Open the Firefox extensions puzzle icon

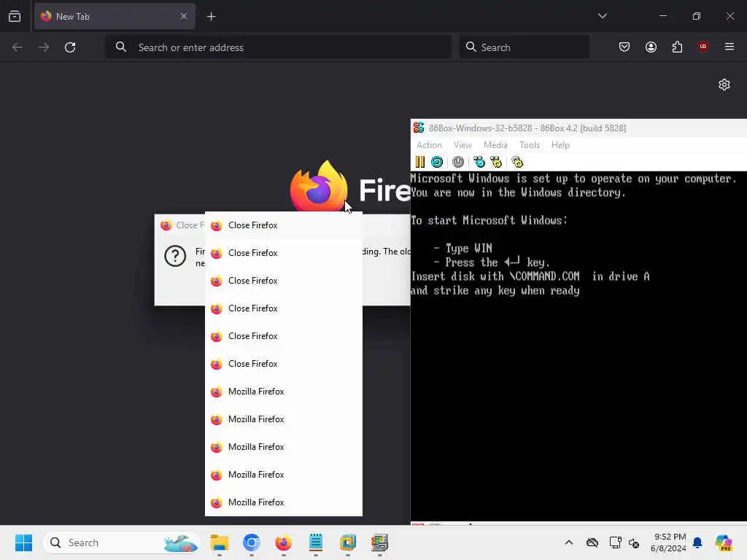(677, 47)
